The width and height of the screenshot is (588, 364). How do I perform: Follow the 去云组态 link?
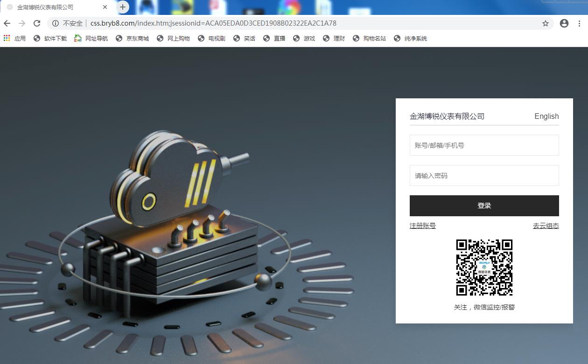click(546, 226)
